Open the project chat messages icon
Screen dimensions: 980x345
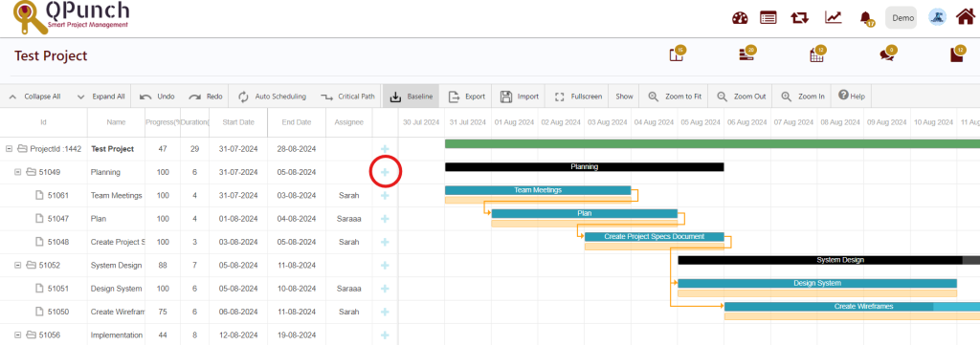[887, 54]
